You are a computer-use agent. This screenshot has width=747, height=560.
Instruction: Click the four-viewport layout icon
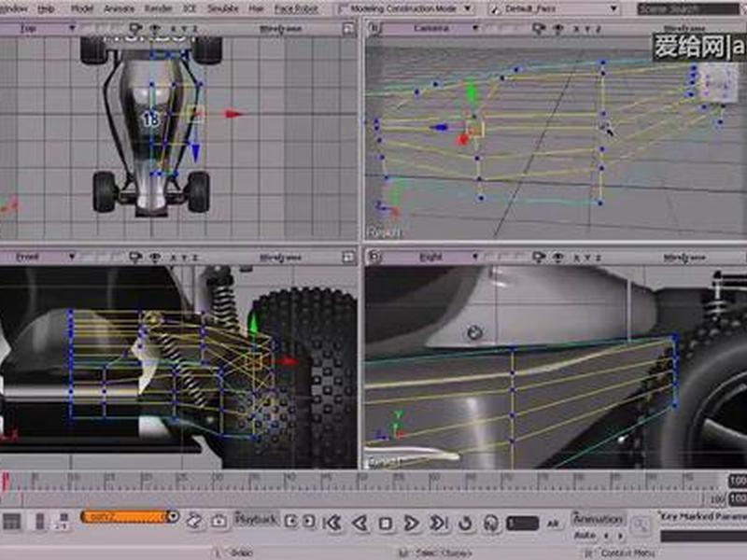tap(12, 522)
